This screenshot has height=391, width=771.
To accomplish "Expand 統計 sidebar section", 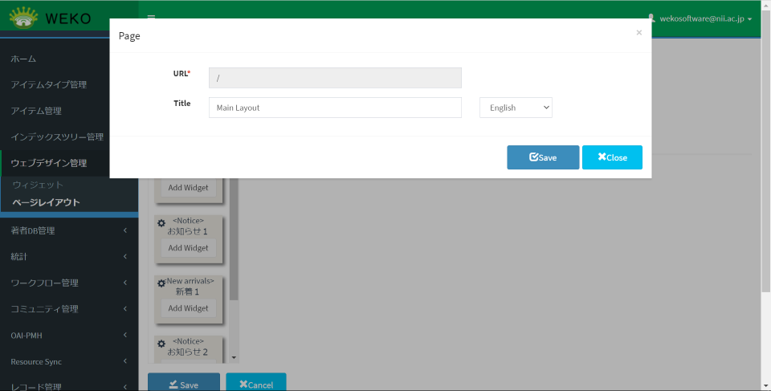I will coord(69,256).
